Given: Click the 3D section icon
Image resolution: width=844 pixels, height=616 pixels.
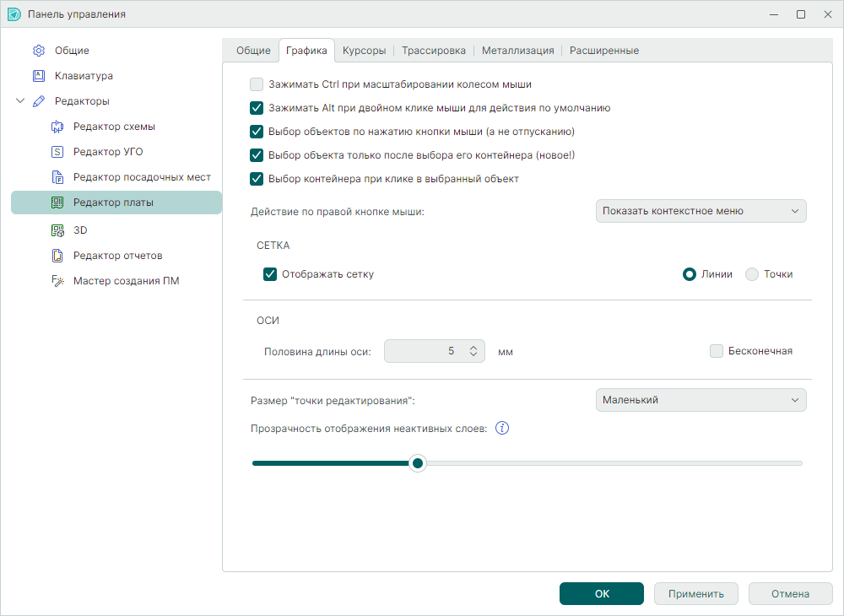Looking at the screenshot, I should (57, 230).
